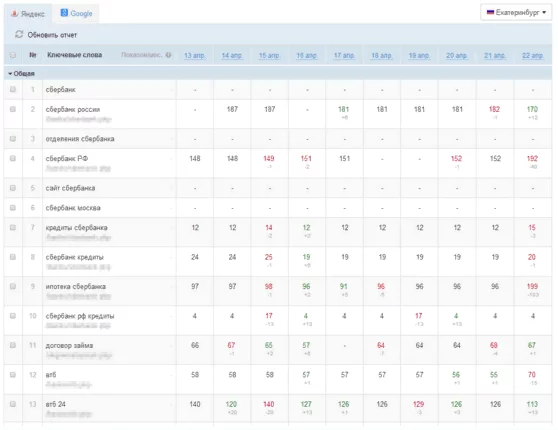This screenshot has width=558, height=430.
Task: Select the checkbox for втб 24 row
Action: click(13, 404)
